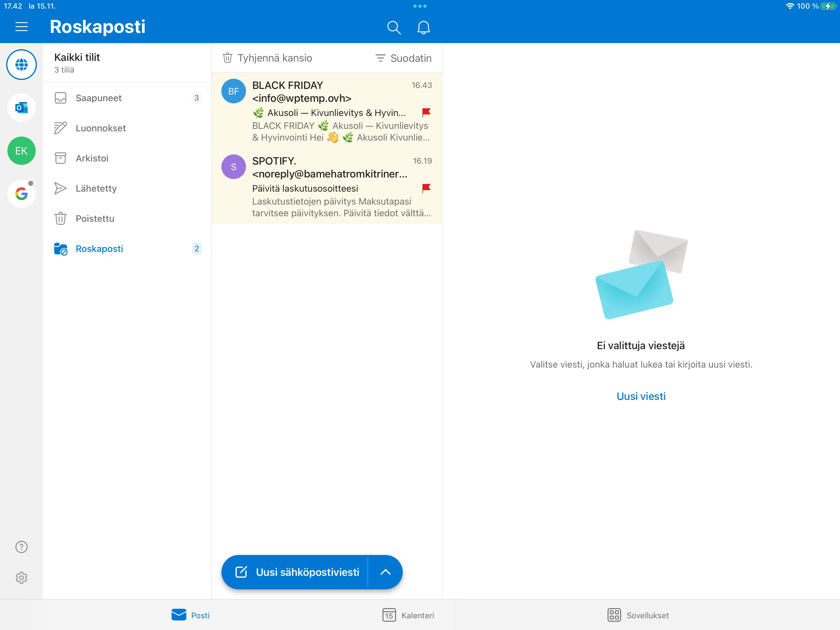Switch to the Kalenteri tab
This screenshot has height=630, width=840.
(x=408, y=615)
